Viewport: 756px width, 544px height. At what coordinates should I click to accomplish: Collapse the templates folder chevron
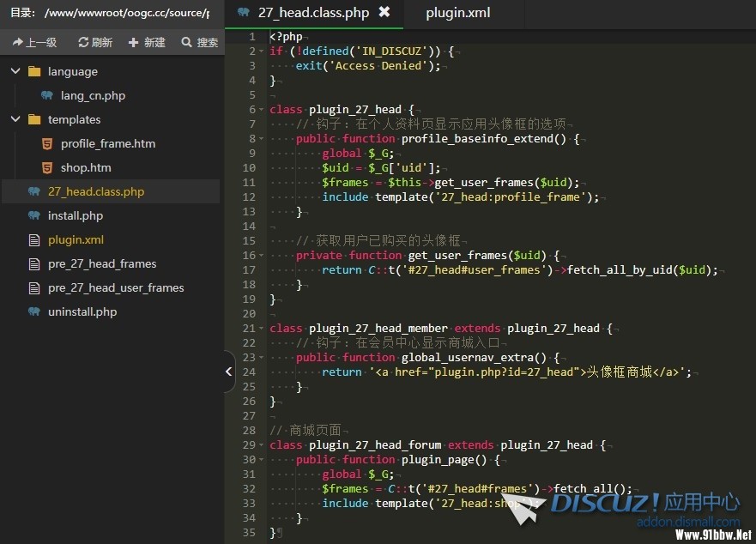click(x=15, y=119)
